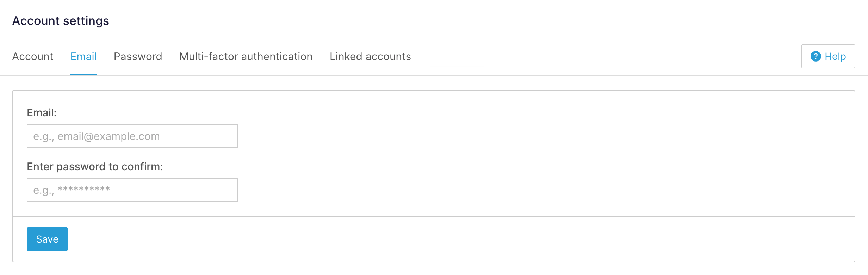Screen dimensions: 868x275
Task: Switch to the Account tab
Action: [32, 56]
